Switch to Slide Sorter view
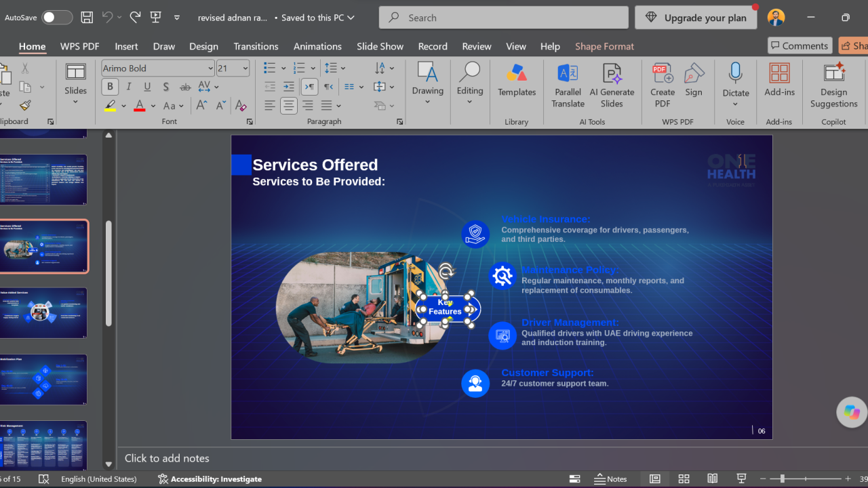868x488 pixels. pyautogui.click(x=684, y=479)
